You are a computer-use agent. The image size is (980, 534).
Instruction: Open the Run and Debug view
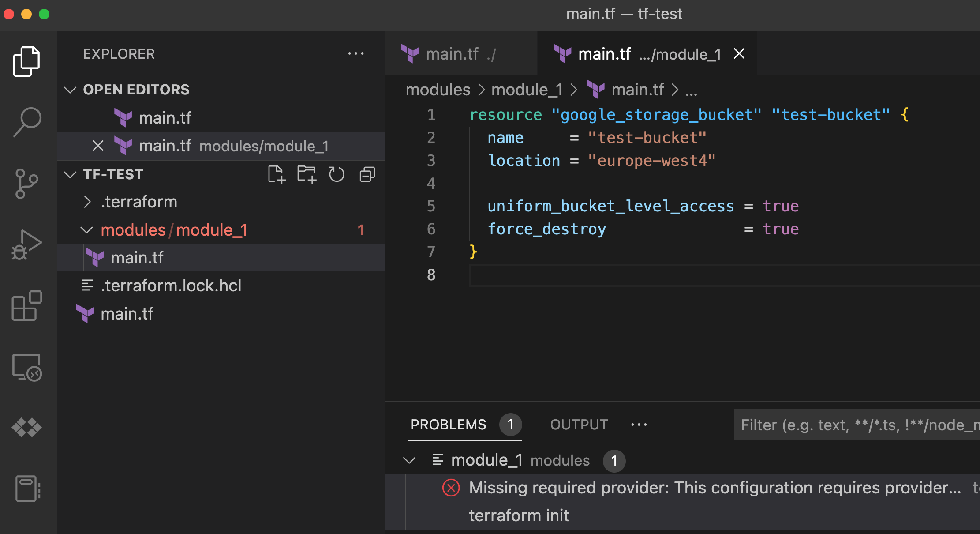pos(26,244)
